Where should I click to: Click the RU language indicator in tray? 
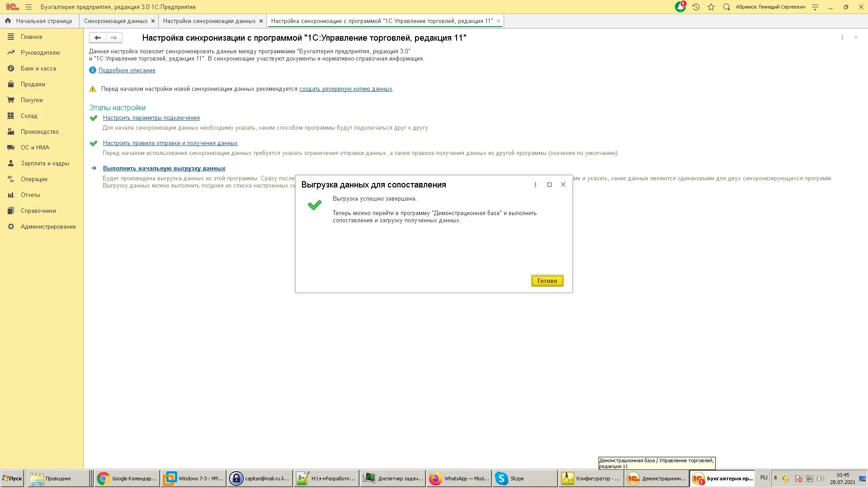764,478
